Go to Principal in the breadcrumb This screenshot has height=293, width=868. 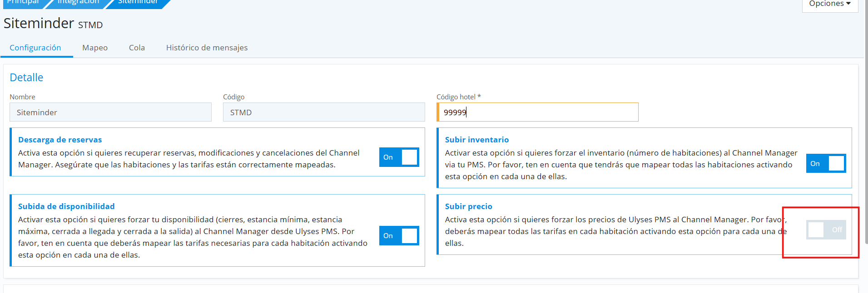[23, 3]
